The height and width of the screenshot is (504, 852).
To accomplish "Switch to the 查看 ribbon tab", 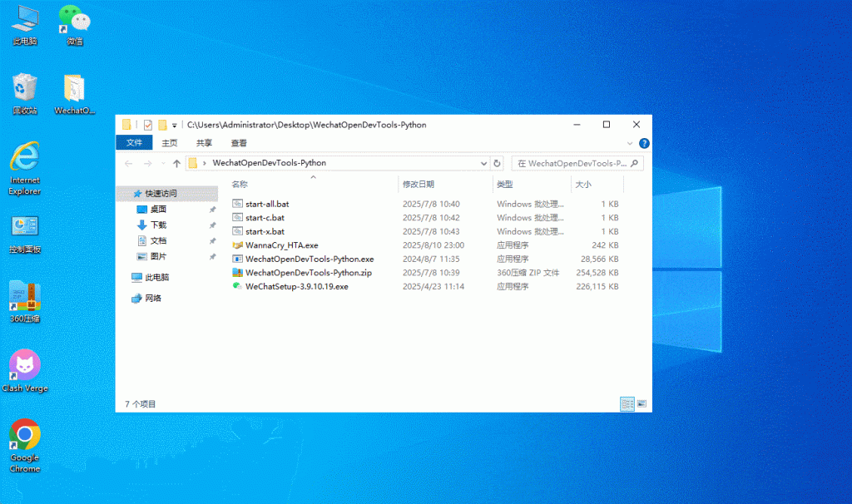I will [x=239, y=143].
